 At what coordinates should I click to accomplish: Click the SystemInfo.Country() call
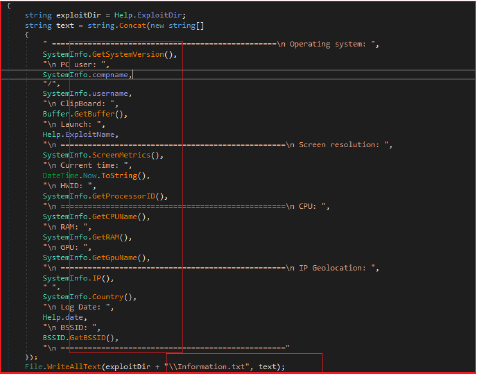click(x=88, y=297)
